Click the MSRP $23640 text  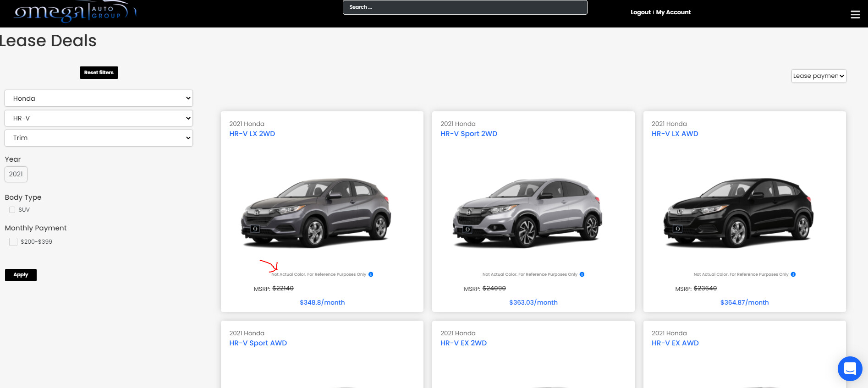tap(696, 289)
